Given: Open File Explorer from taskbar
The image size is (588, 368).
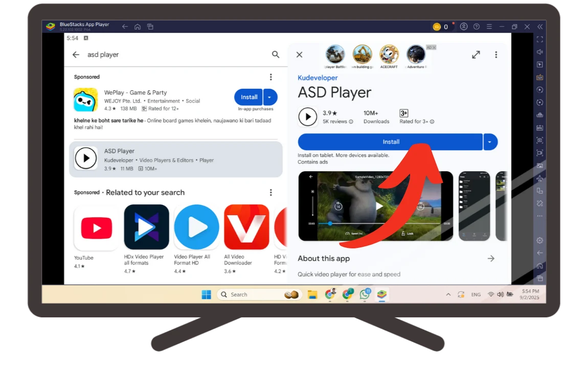Looking at the screenshot, I should click(312, 294).
